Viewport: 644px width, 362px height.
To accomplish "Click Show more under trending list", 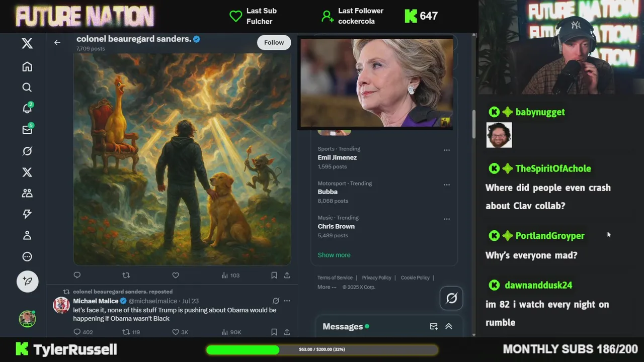I will (334, 255).
